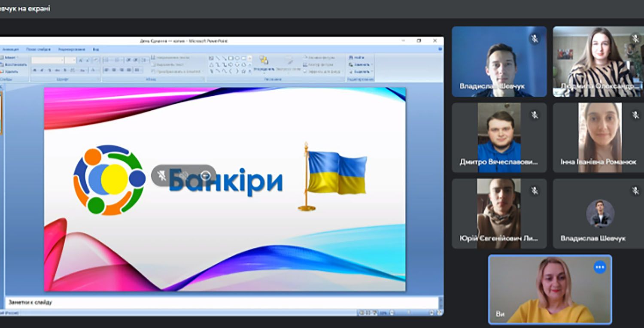
Task: Select the triangle shape in gallery
Action: click(211, 65)
